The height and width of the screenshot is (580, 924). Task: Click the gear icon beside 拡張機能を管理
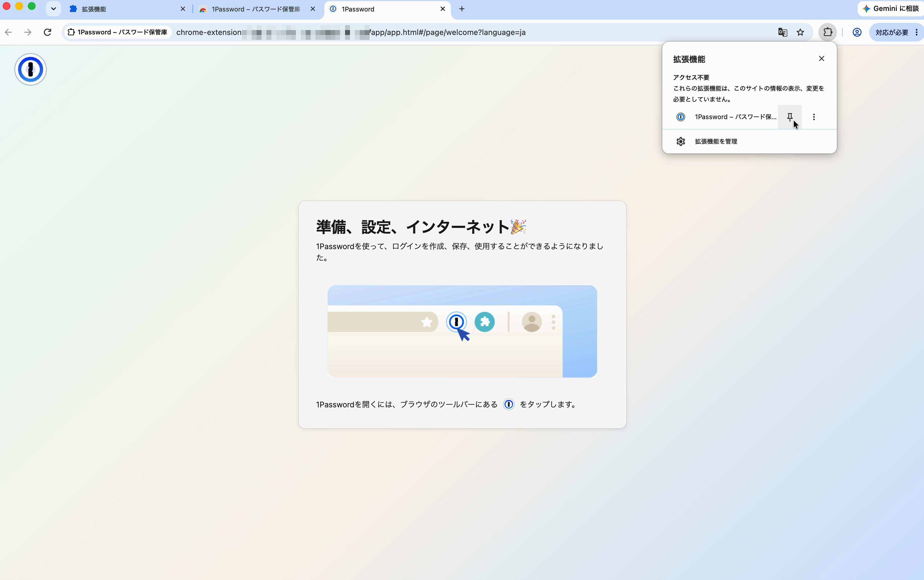tap(680, 142)
